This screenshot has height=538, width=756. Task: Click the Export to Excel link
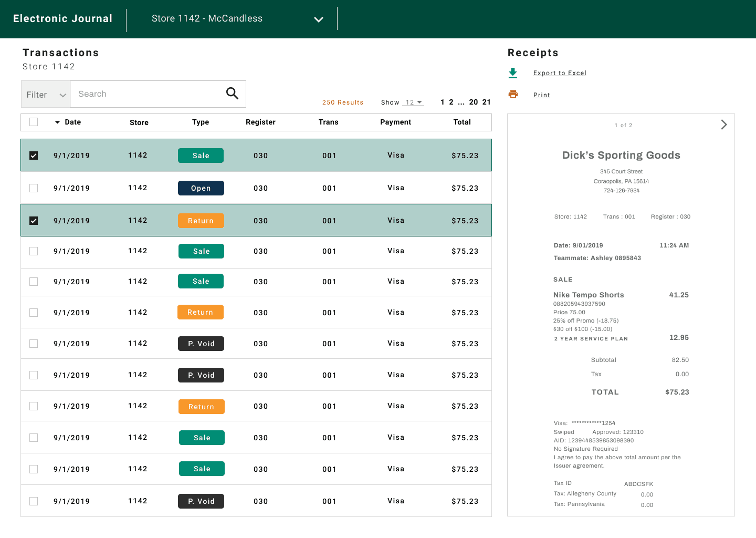click(x=560, y=73)
